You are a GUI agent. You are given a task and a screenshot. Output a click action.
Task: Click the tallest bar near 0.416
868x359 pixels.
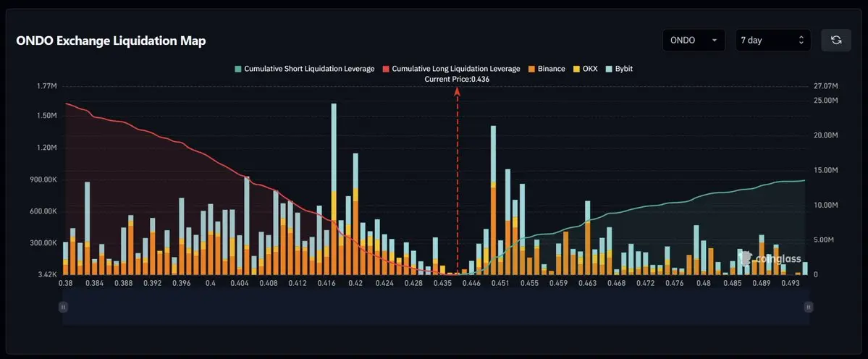click(x=334, y=189)
